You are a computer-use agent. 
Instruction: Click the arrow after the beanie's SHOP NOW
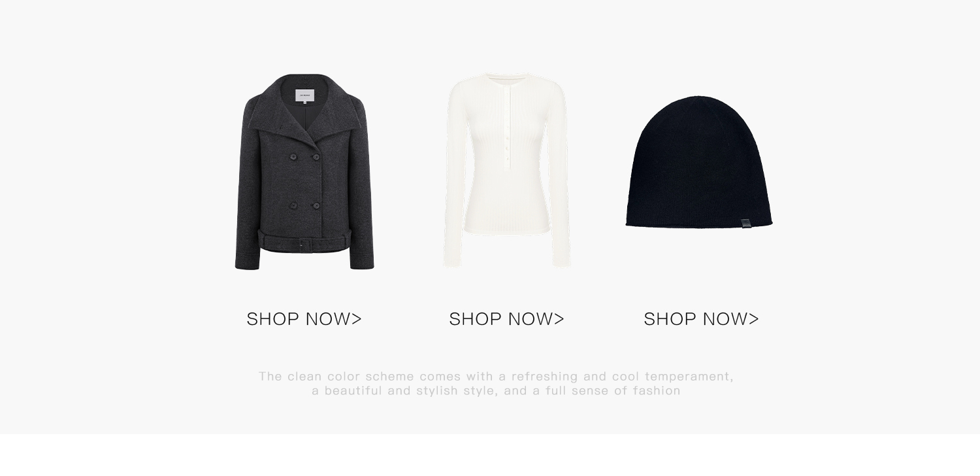click(754, 319)
